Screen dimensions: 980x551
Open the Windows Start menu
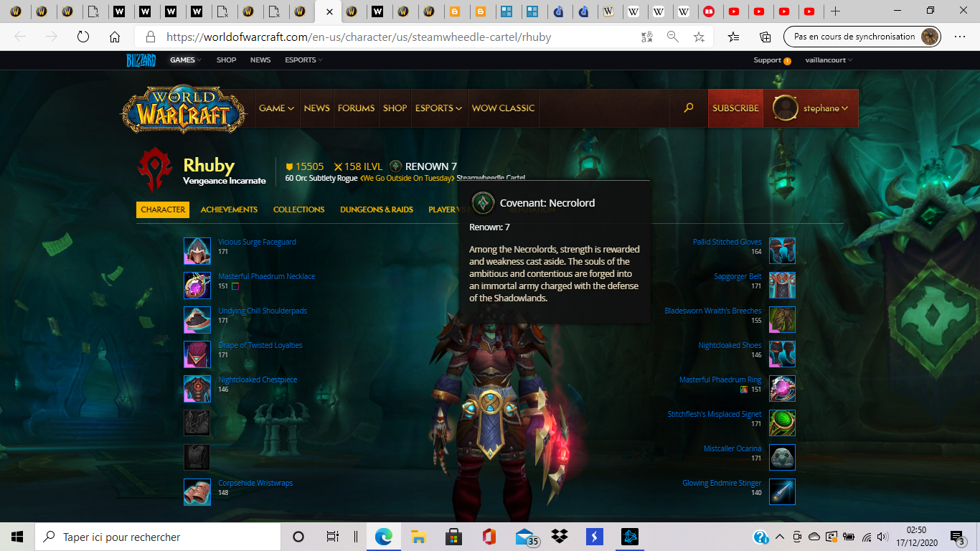pos(17,537)
